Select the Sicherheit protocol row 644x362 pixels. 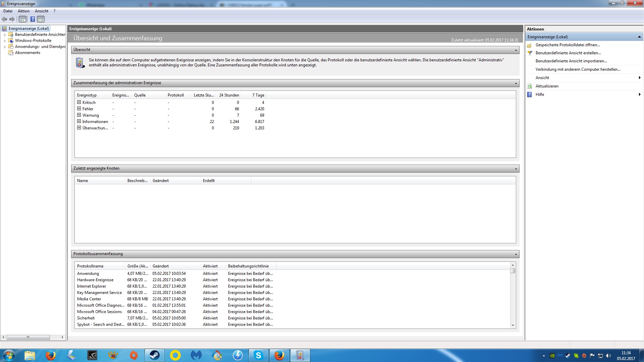point(86,318)
